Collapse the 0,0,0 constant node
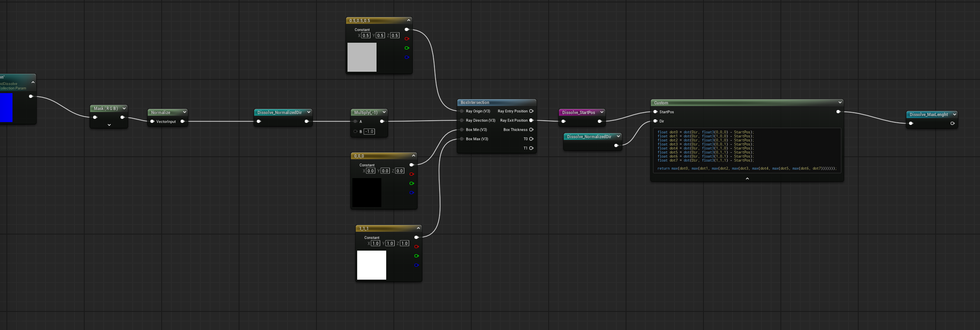980x330 pixels. click(x=413, y=156)
